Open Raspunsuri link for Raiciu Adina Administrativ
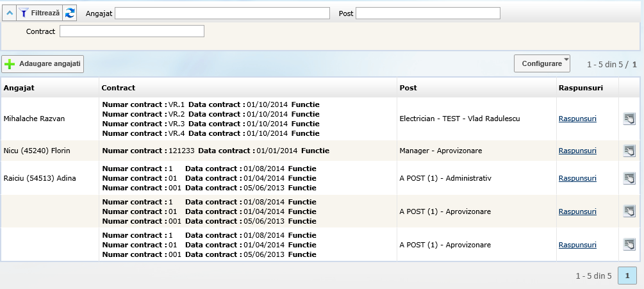Image resolution: width=644 pixels, height=289 pixels. (577, 178)
